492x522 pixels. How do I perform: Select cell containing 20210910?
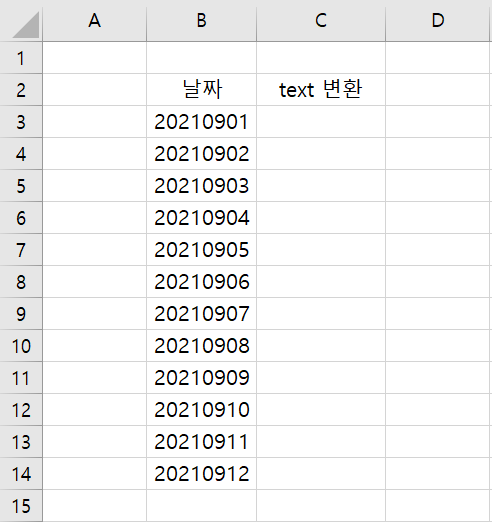click(x=201, y=410)
